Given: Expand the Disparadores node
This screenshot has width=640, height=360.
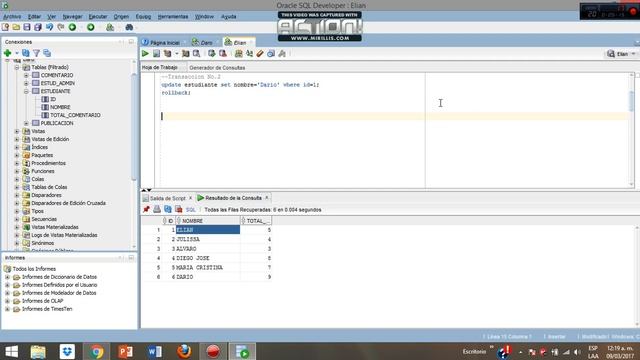Looking at the screenshot, I should [x=17, y=195].
